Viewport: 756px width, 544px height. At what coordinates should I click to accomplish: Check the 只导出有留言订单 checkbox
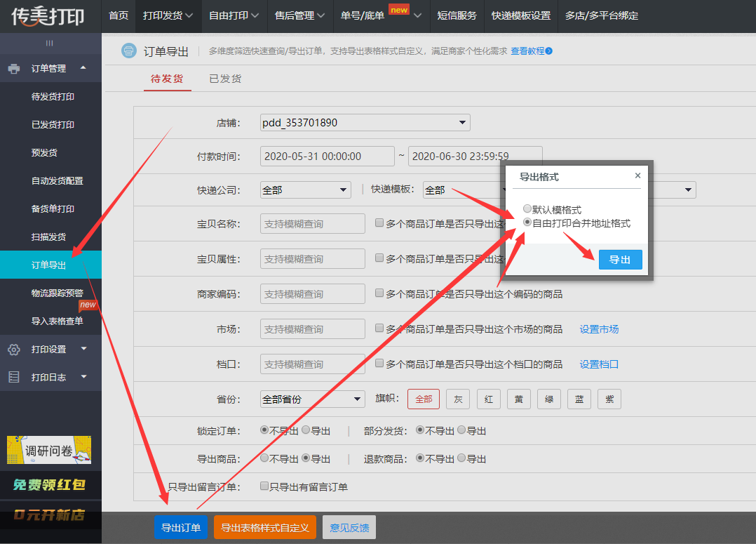[264, 486]
